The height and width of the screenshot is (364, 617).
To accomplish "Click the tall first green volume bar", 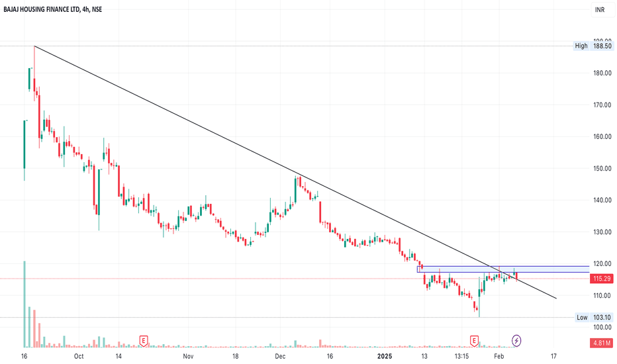I will (x=24, y=304).
